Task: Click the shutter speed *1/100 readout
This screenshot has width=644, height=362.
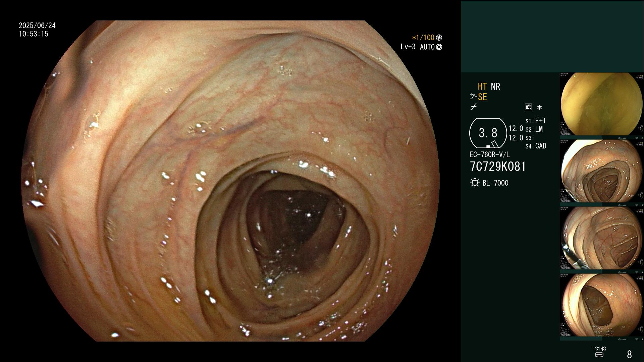Action: [423, 38]
